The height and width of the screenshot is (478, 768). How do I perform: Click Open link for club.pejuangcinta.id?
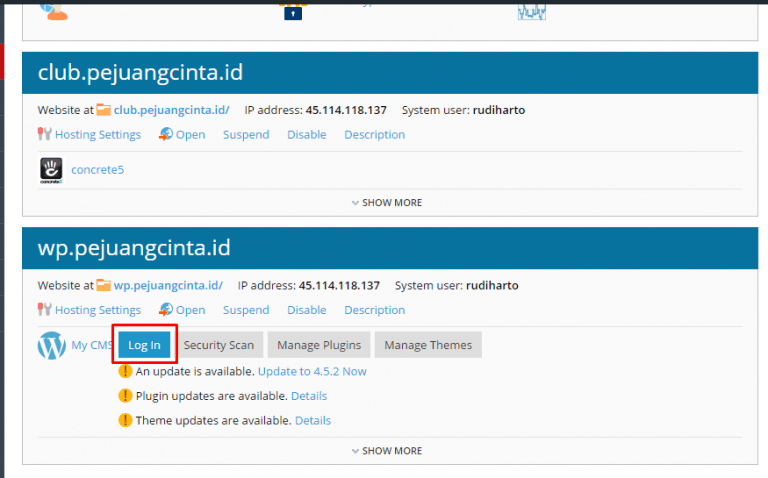tap(191, 135)
